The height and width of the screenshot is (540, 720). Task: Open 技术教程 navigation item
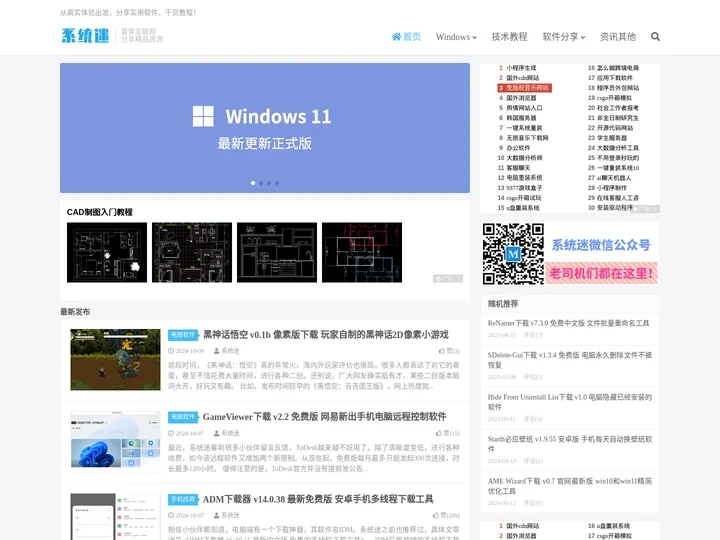[509, 37]
